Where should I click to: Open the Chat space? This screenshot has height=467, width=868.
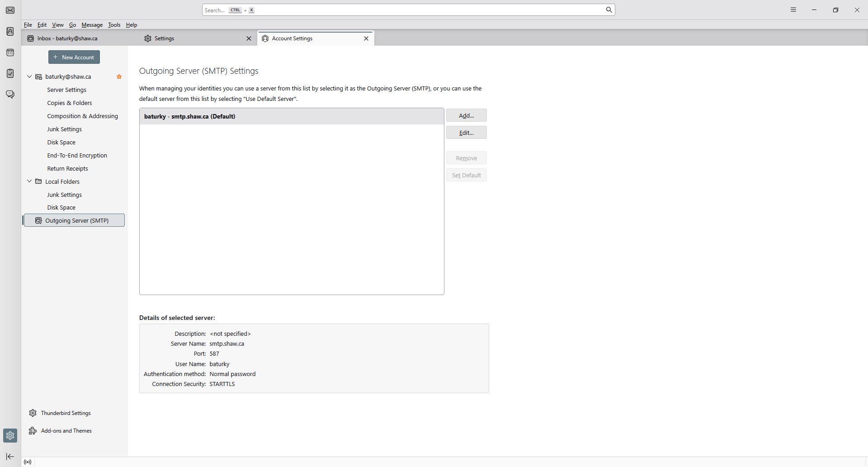tap(10, 94)
